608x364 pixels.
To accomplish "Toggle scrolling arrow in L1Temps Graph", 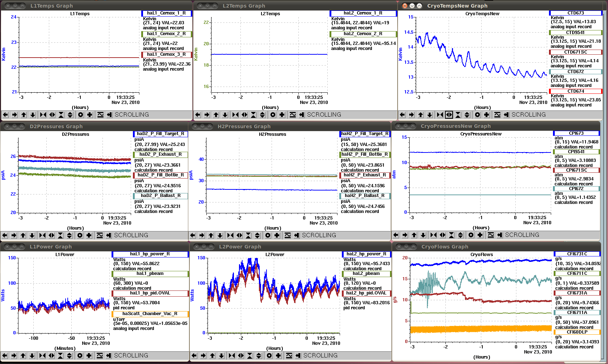I will pyautogui.click(x=109, y=115).
